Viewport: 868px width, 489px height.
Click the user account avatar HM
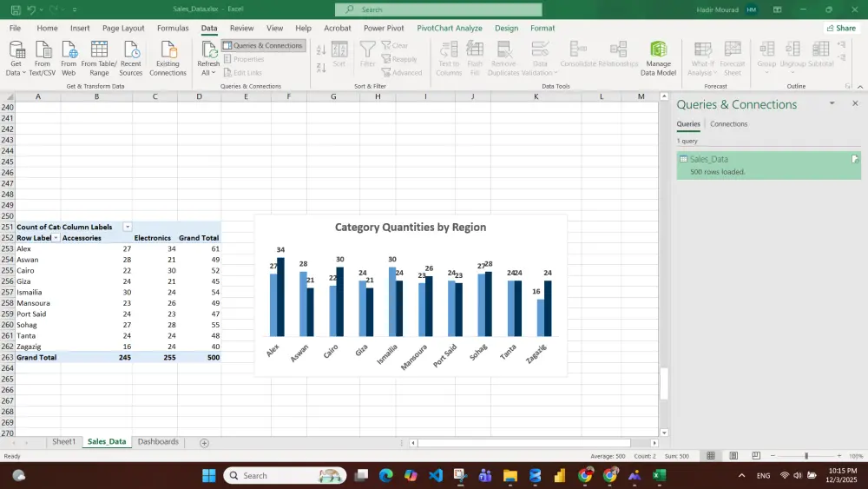coord(751,10)
